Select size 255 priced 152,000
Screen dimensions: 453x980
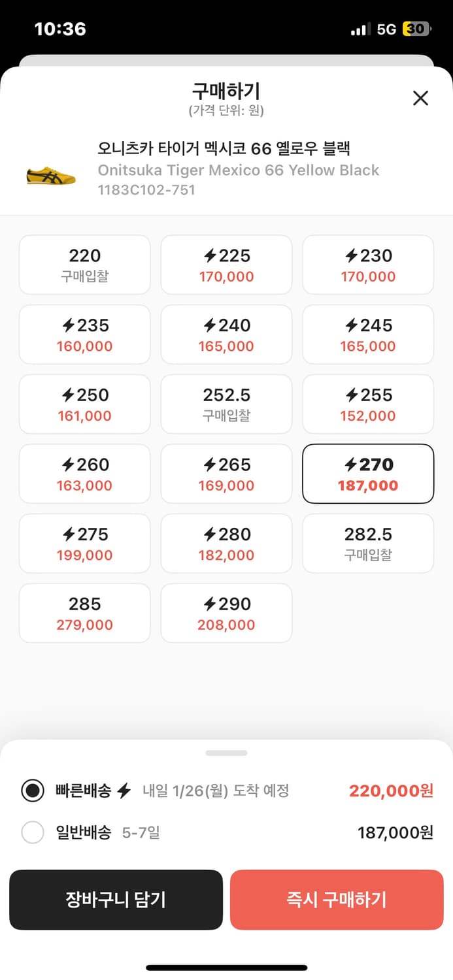click(368, 404)
